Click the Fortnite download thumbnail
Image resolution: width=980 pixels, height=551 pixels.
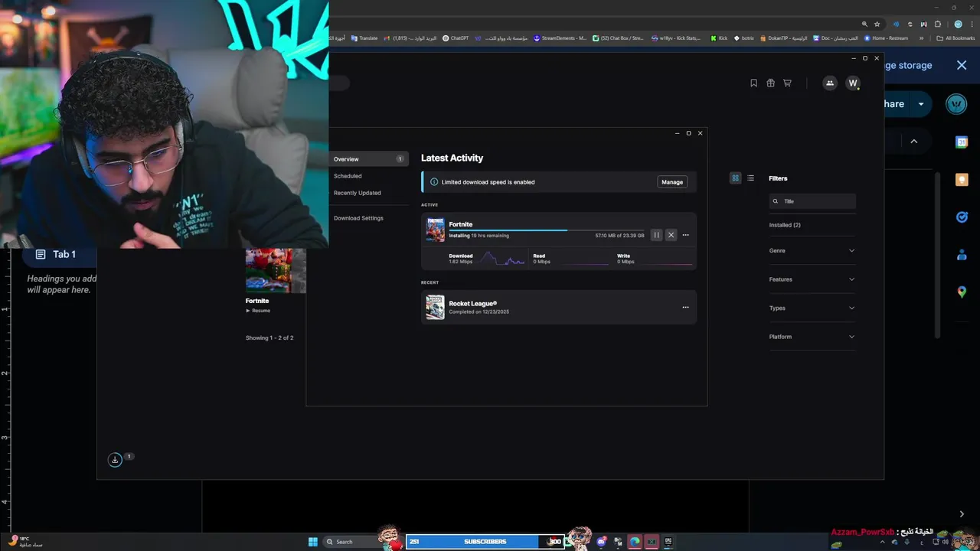coord(435,230)
